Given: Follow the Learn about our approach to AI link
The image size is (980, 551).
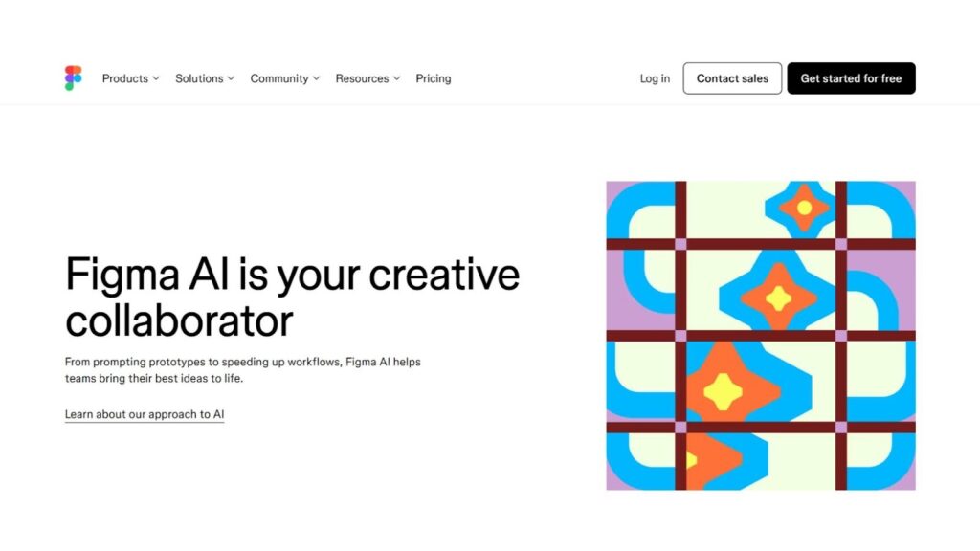Looking at the screenshot, I should 145,414.
